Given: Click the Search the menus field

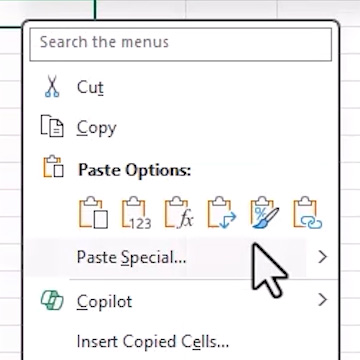Looking at the screenshot, I should pos(180,44).
